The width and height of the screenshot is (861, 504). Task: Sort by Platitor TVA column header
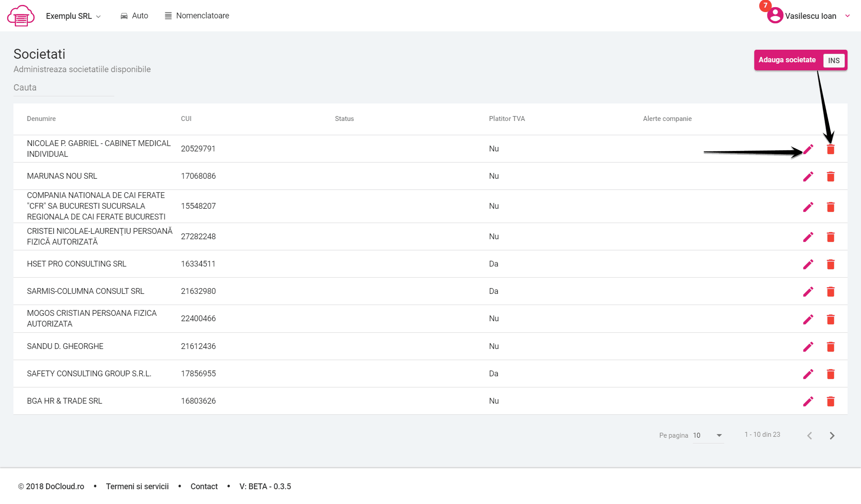tap(507, 119)
